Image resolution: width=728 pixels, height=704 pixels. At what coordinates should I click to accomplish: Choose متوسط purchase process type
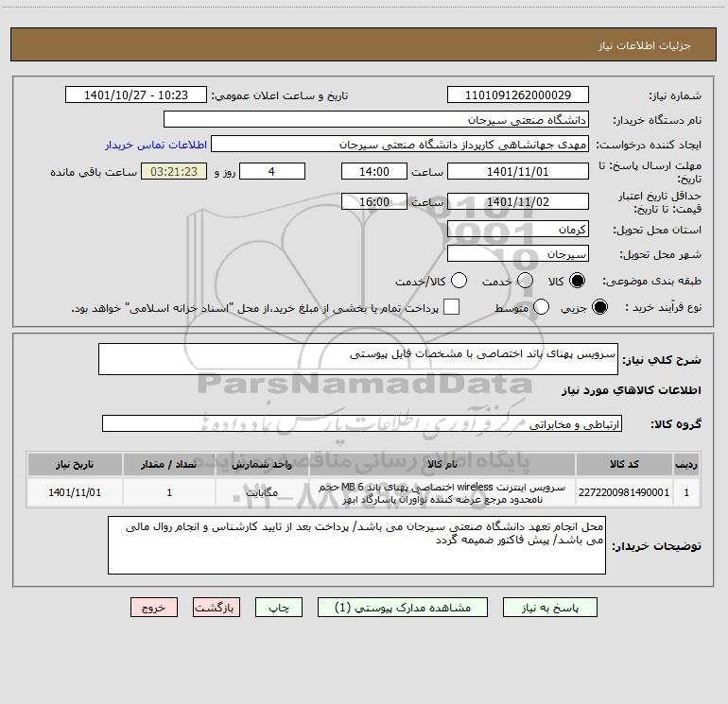[541, 307]
